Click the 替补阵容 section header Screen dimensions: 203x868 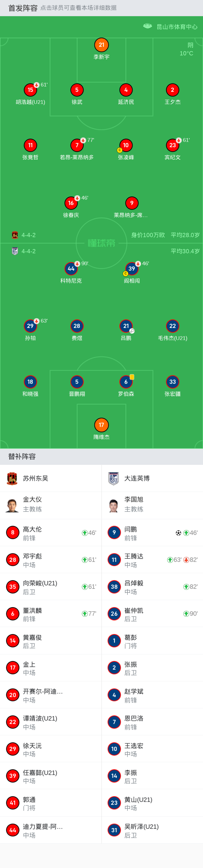coord(22,457)
